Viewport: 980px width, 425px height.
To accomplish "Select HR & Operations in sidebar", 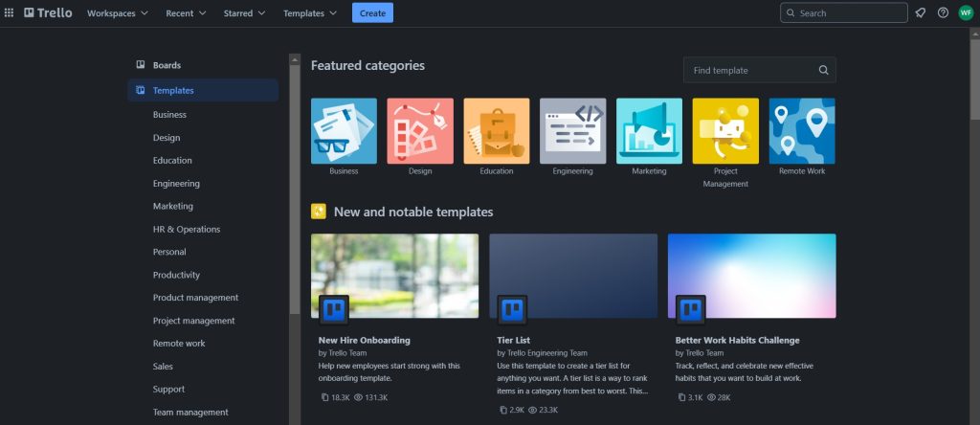I will [x=187, y=229].
